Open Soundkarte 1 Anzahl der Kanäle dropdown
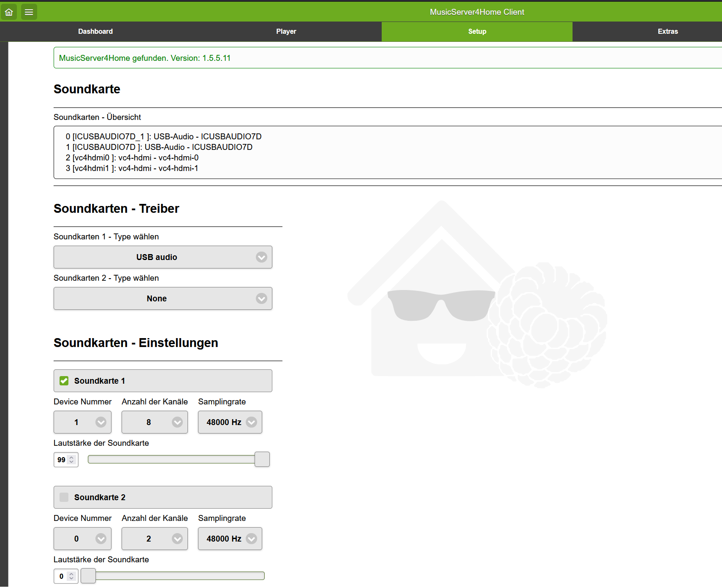 [155, 422]
